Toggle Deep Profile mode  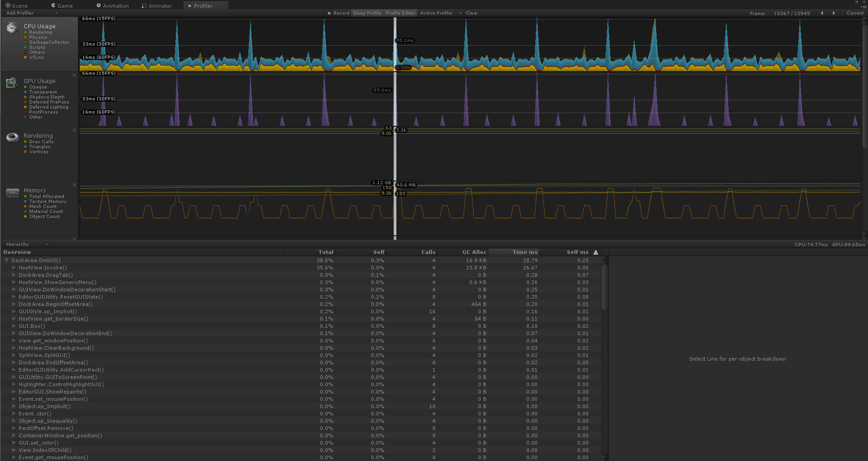367,13
